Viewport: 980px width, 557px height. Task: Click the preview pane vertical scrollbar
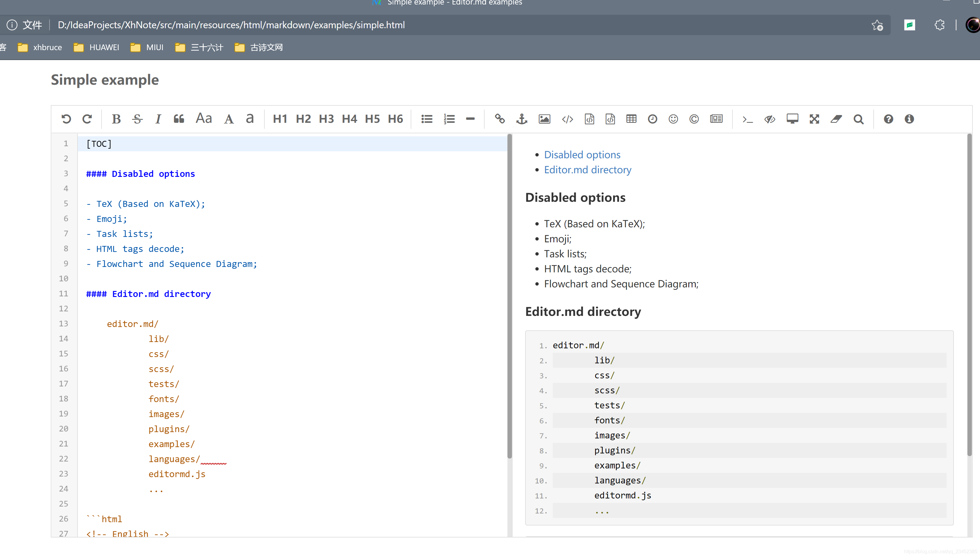(969, 295)
